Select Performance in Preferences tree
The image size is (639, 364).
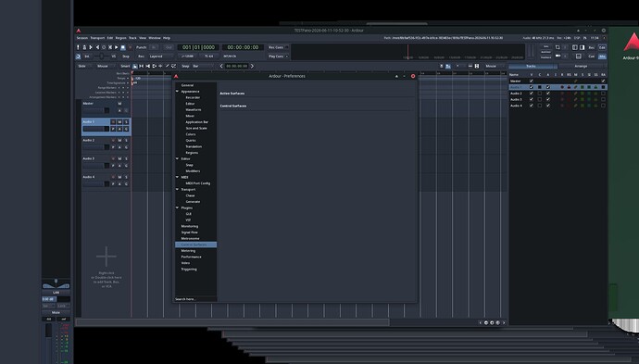(191, 257)
